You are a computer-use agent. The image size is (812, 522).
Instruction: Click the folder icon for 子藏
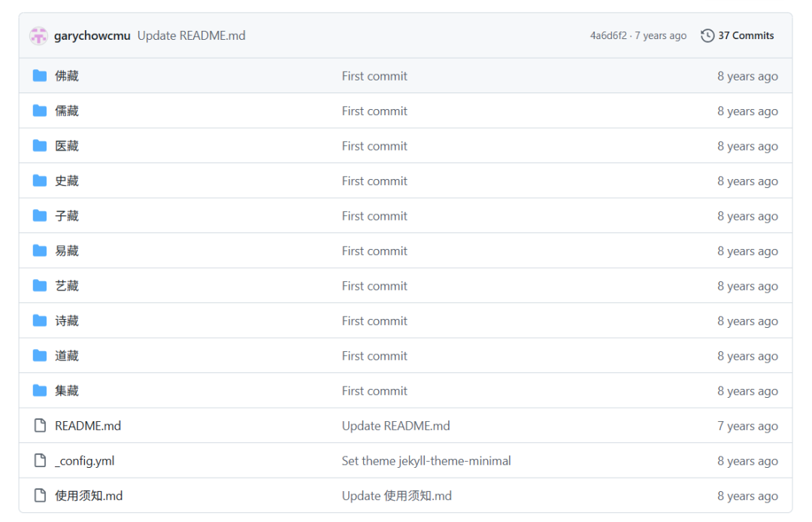[40, 215]
